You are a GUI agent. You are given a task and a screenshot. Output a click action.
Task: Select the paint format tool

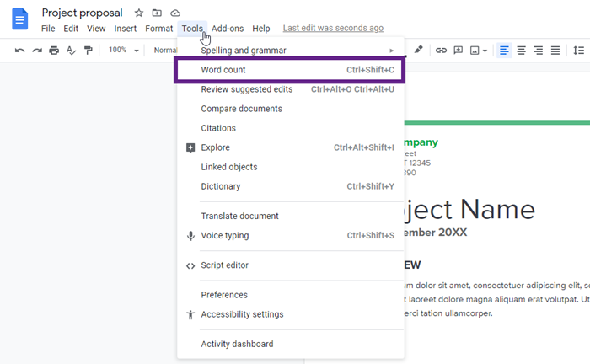pos(88,51)
